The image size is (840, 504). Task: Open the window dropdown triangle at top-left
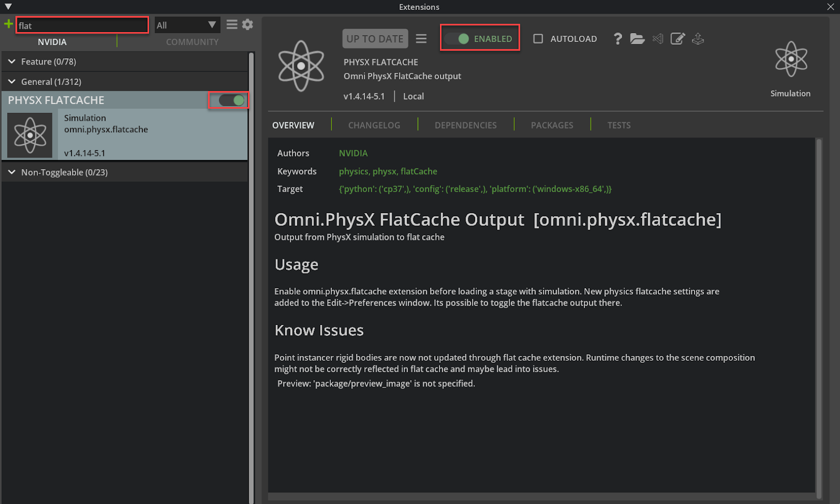8,7
